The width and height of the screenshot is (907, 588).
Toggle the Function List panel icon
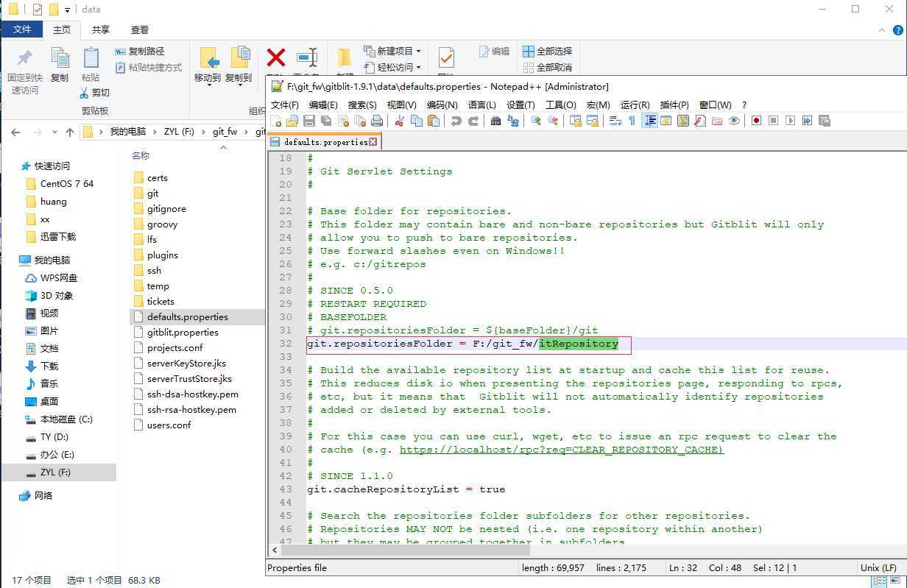click(x=699, y=121)
